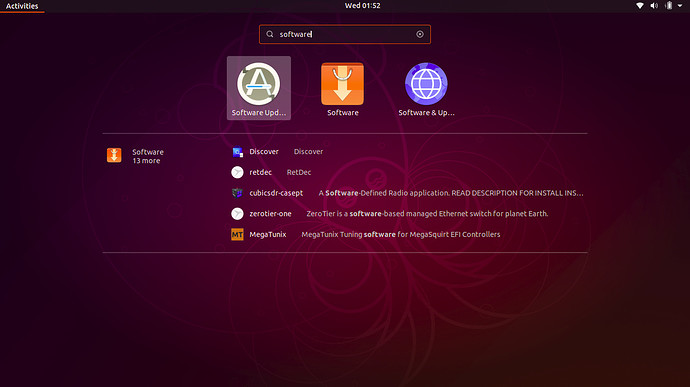This screenshot has height=387, width=690.
Task: Click the Activities button
Action: coord(22,6)
